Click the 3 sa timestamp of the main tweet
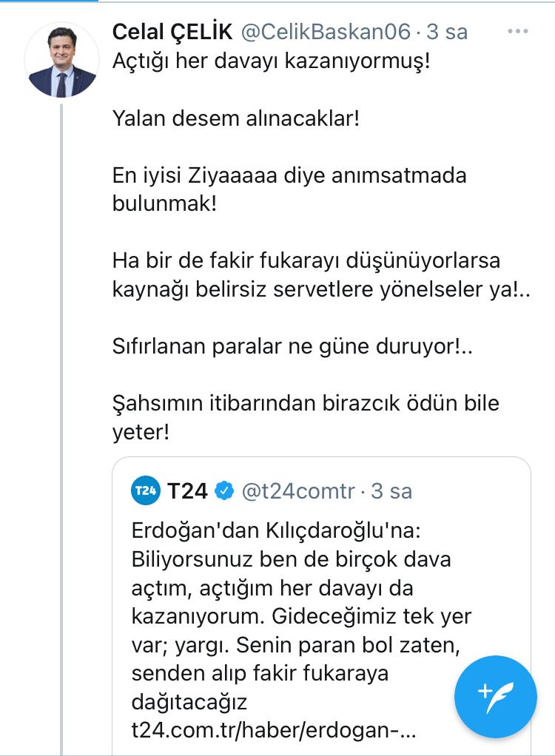This screenshot has height=756, width=555. point(448,32)
